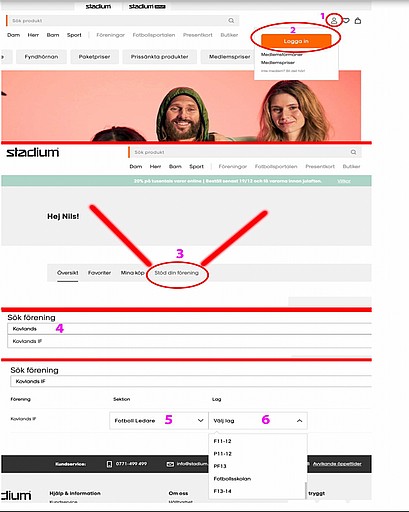Open the Mina köp tab
Image resolution: width=409 pixels, height=512 pixels.
tap(132, 273)
